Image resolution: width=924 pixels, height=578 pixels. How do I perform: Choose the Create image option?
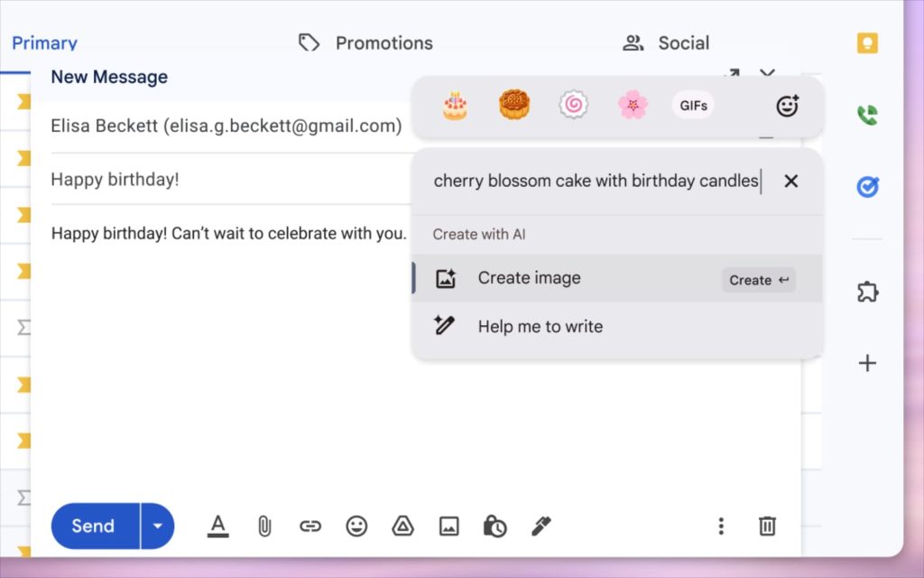coord(529,278)
